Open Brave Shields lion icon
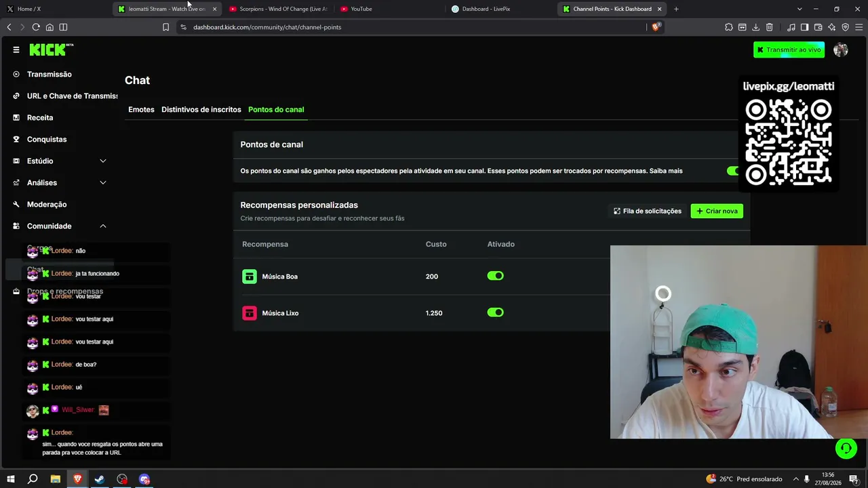868x488 pixels. coord(656,27)
